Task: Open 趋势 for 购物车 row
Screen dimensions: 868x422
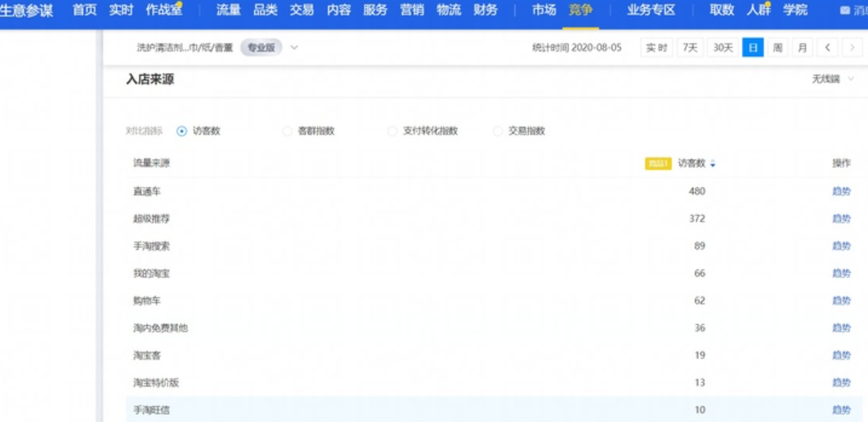Action: click(841, 300)
